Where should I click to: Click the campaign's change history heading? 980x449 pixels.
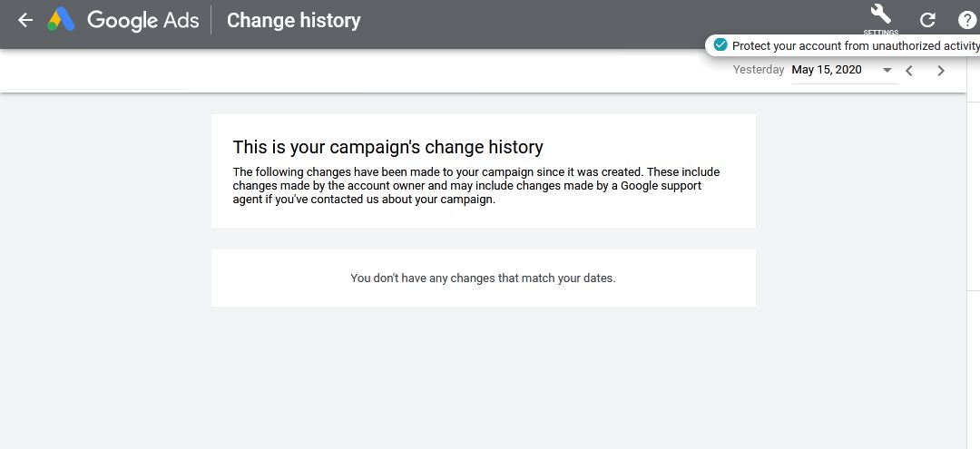387,147
